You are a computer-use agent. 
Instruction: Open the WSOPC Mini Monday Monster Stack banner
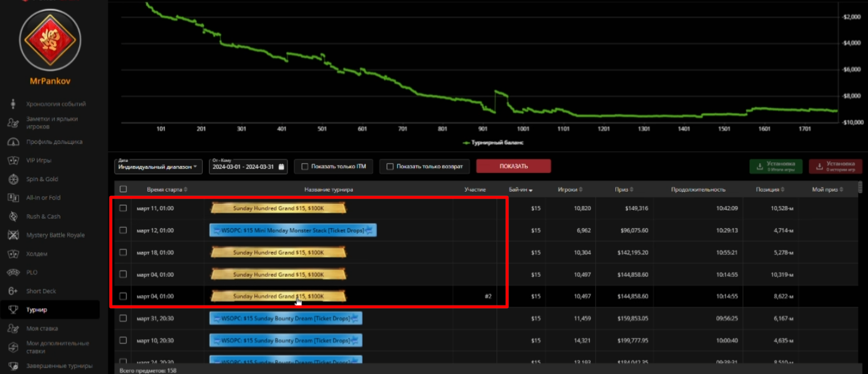[293, 230]
